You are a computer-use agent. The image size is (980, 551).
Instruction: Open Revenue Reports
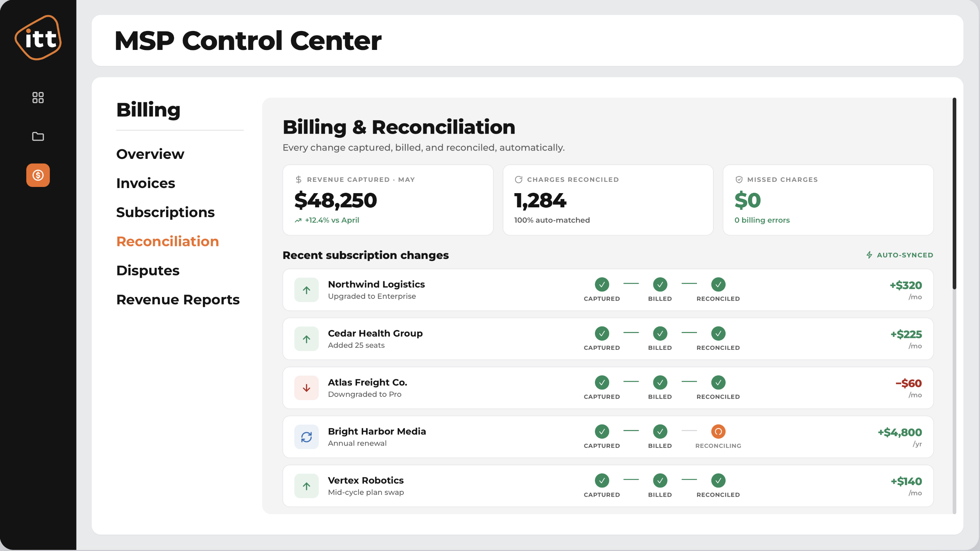[178, 300]
